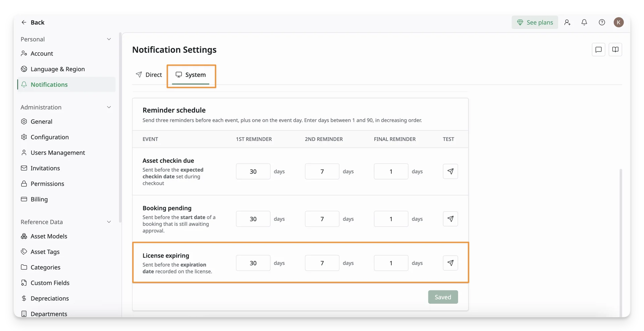Image resolution: width=644 pixels, height=331 pixels.
Task: Click the sidebar vertical scrollbar
Action: (x=120, y=127)
